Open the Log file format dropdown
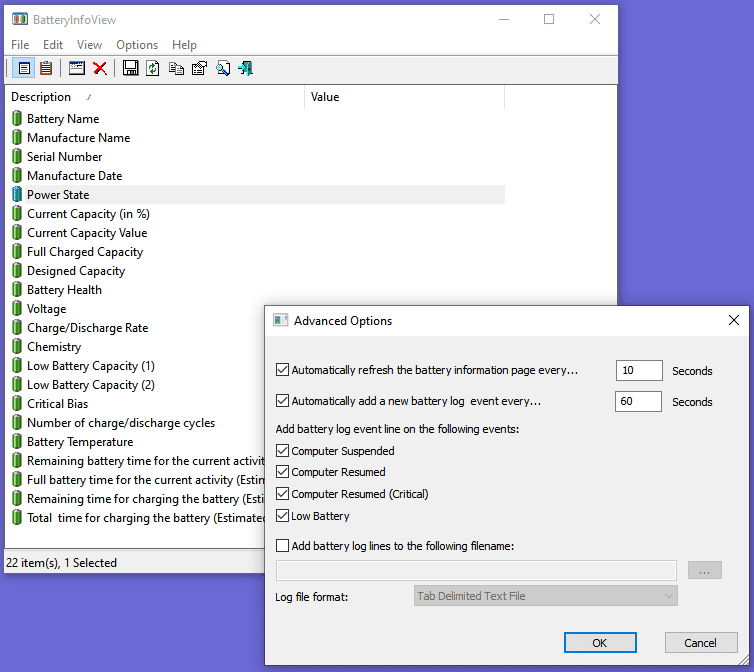Screen dimensions: 754x672 tap(545, 596)
